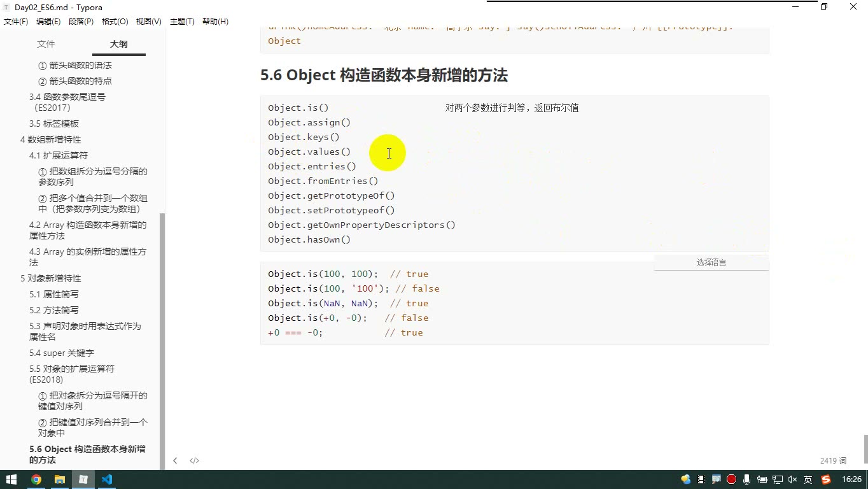Screen dimensions: 868x489
Task: Go to outline item ② 箭头函数的特点
Action: click(75, 81)
